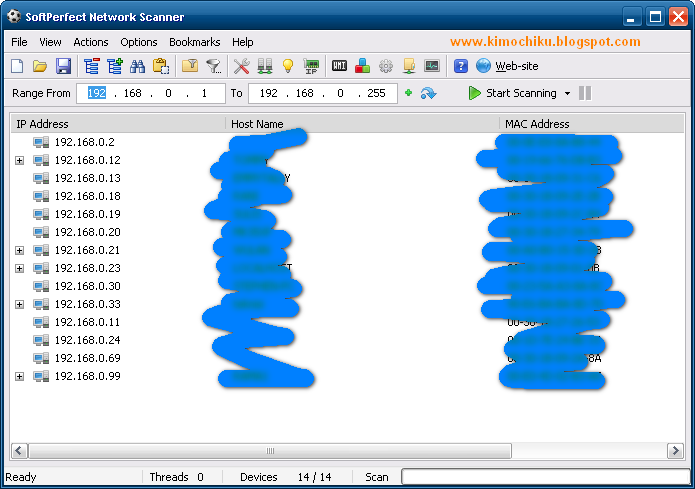Open the File menu
695x489 pixels.
coord(19,42)
